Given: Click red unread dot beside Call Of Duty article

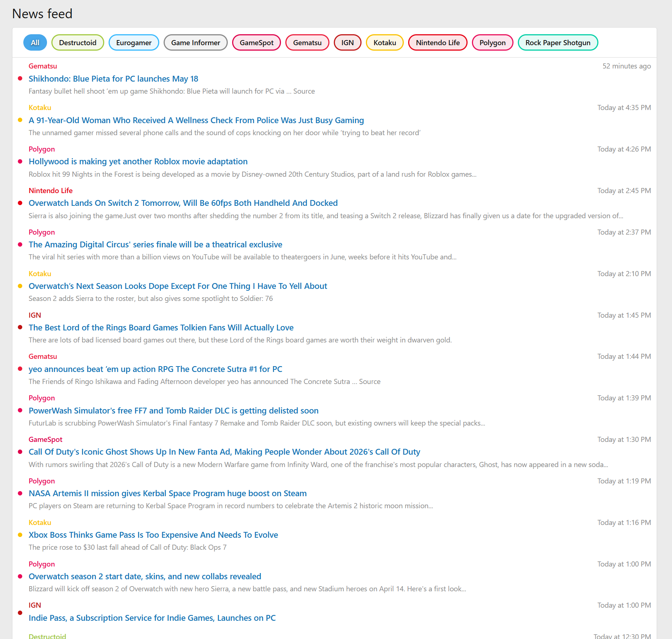Looking at the screenshot, I should [x=20, y=452].
